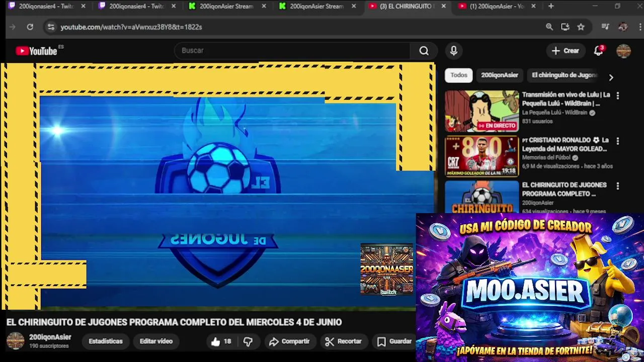Click the like count 18
Screen dimensions: 644x362
click(227, 341)
